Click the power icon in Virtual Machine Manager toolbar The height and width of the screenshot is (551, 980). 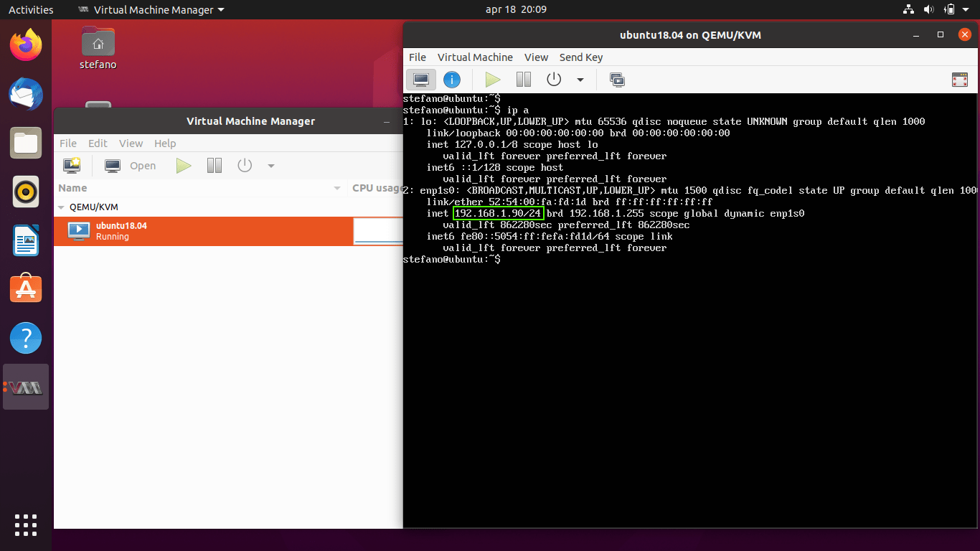tap(245, 166)
